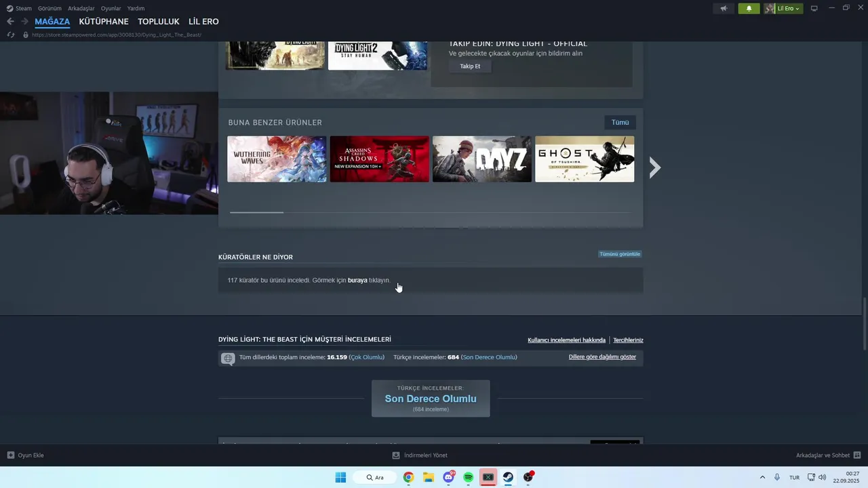868x488 pixels.
Task: Click the buraya curator link
Action: pyautogui.click(x=357, y=280)
